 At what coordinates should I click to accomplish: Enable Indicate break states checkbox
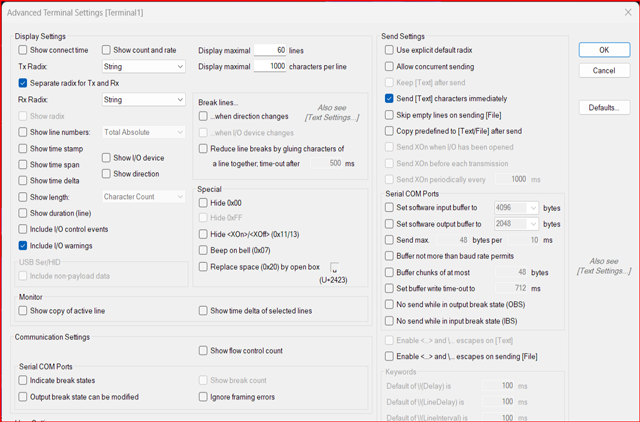[x=24, y=381]
